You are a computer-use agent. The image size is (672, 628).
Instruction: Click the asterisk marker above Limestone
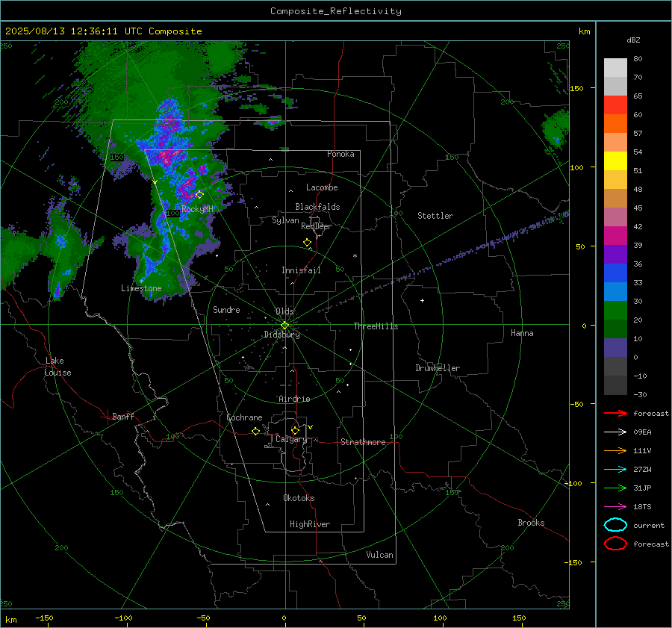[x=142, y=282]
